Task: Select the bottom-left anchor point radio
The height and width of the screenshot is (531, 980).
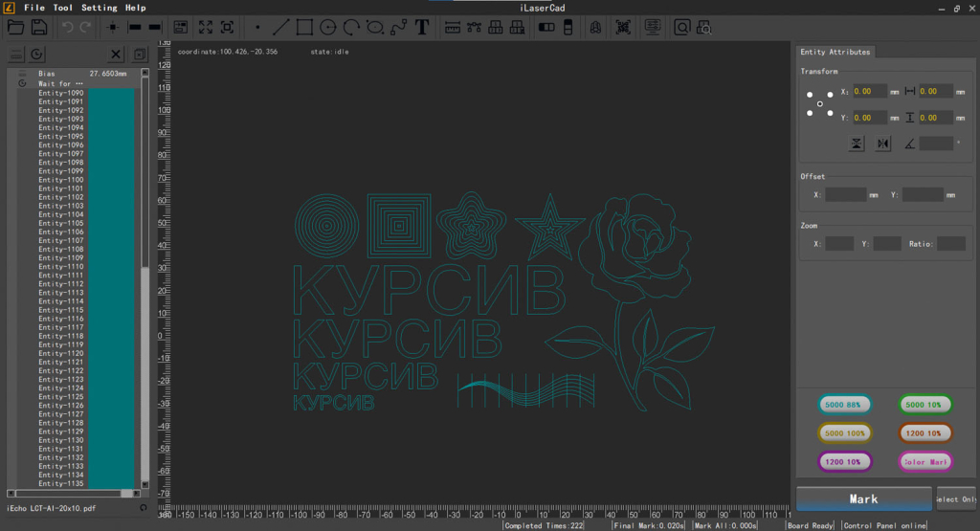Action: (x=810, y=113)
